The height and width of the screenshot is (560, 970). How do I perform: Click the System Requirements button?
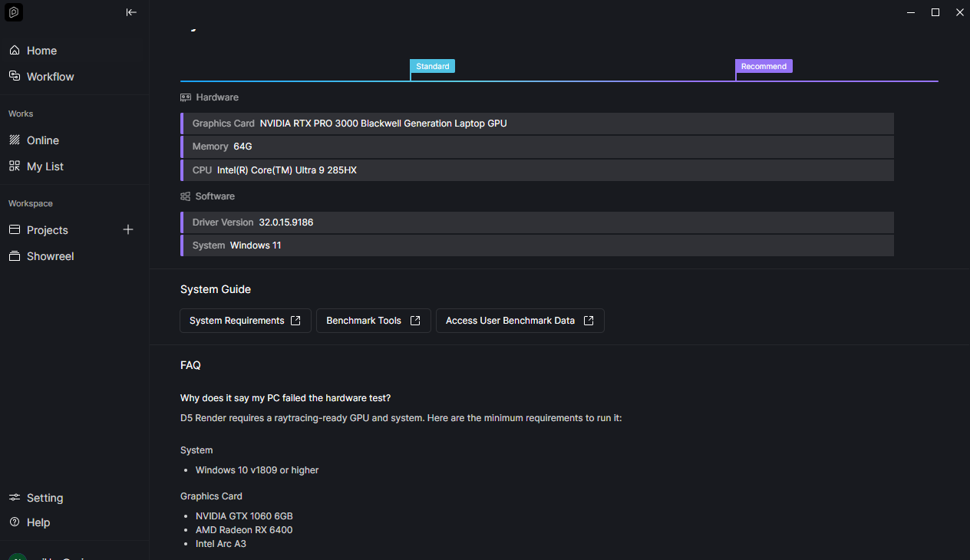pyautogui.click(x=245, y=321)
